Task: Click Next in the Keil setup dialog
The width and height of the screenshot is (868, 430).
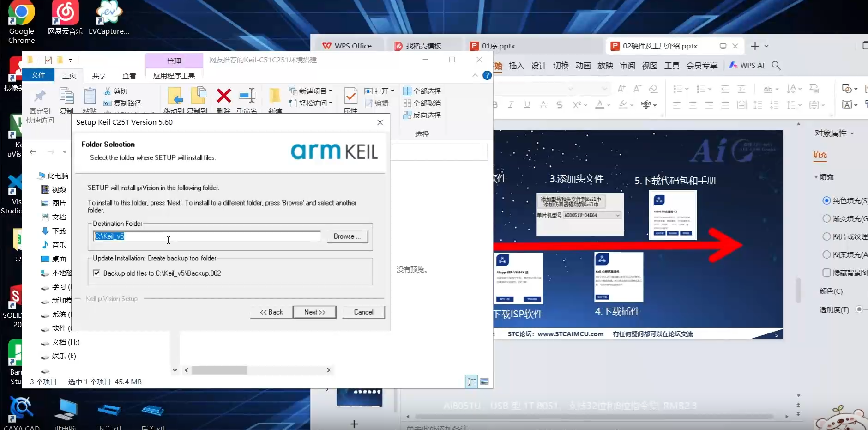Action: tap(314, 312)
